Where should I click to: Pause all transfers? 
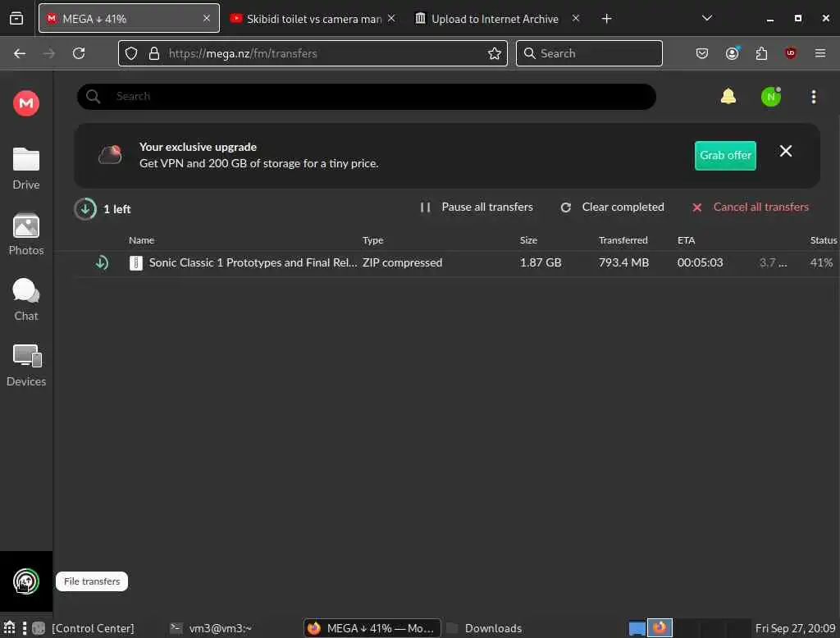477,207
